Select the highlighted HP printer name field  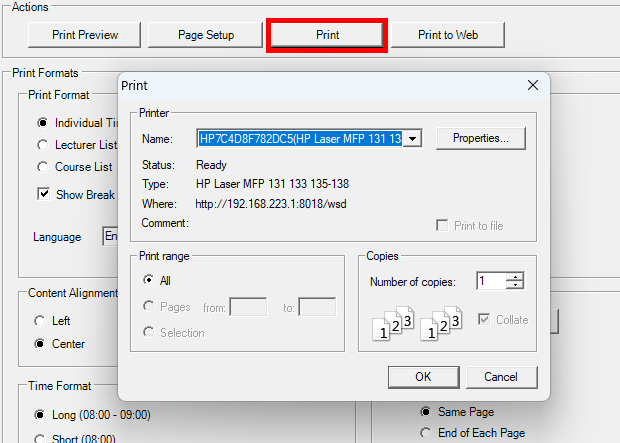pyautogui.click(x=301, y=139)
